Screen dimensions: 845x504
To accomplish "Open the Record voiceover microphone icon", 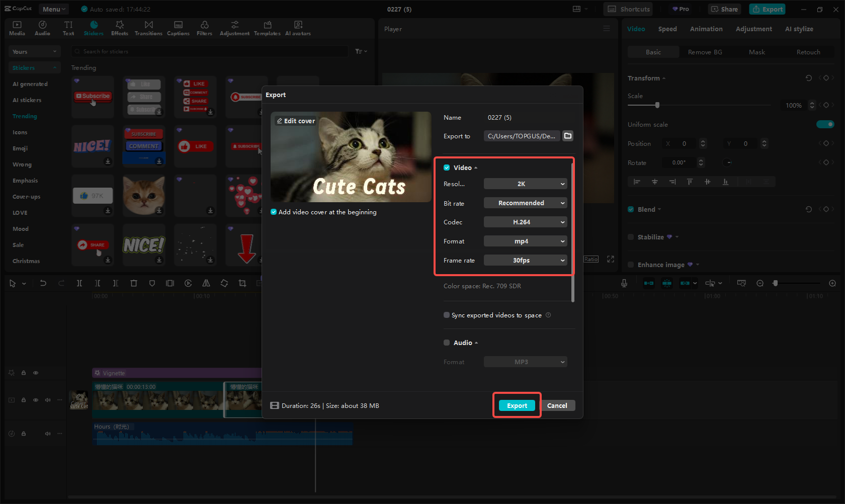I will click(x=624, y=283).
